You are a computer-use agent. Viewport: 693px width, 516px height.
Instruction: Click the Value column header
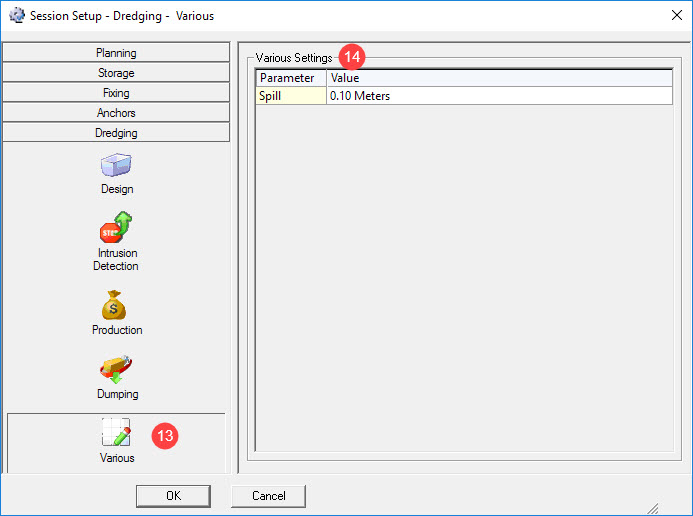coord(499,78)
